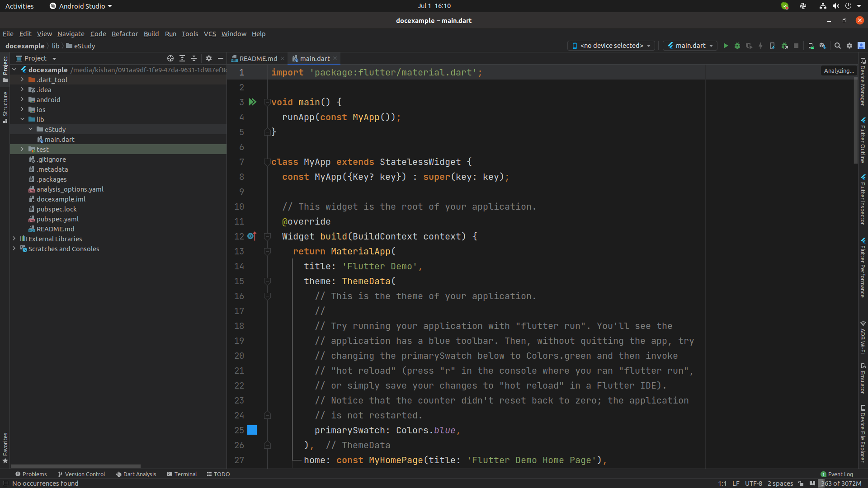
Task: Toggle the Favorites tool window stripe button
Action: point(5,448)
